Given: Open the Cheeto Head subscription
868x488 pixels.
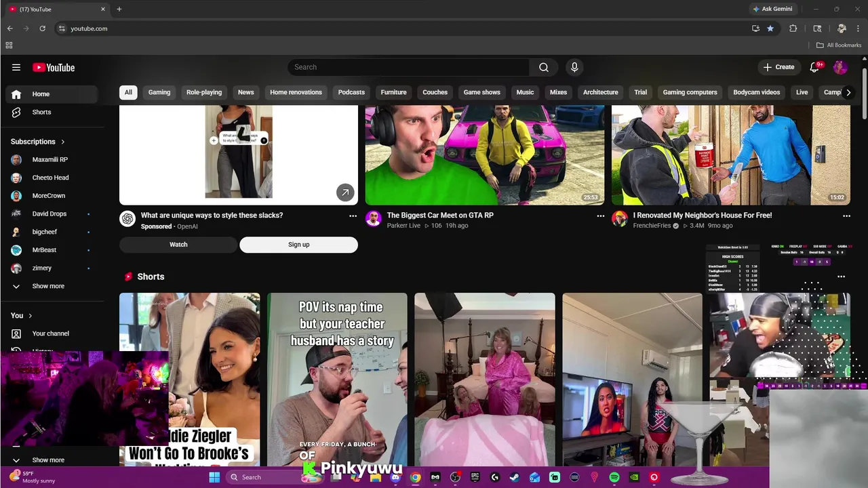Looking at the screenshot, I should coord(51,178).
